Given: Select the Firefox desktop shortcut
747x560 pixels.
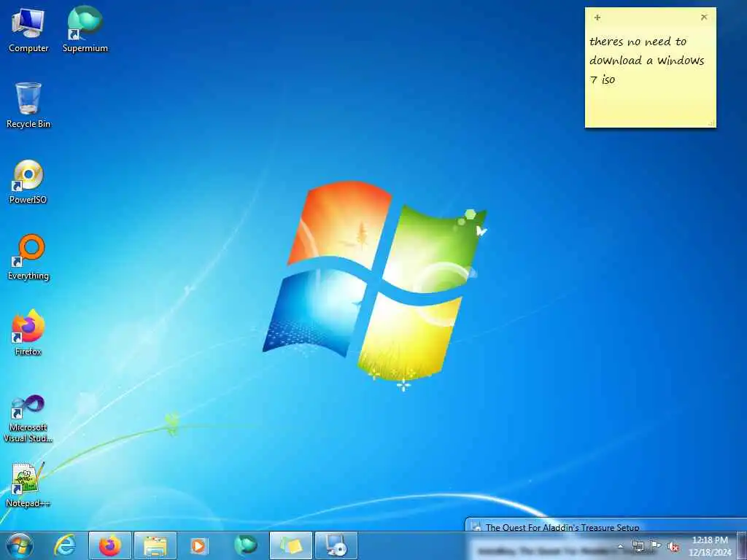Looking at the screenshot, I should coord(28,332).
